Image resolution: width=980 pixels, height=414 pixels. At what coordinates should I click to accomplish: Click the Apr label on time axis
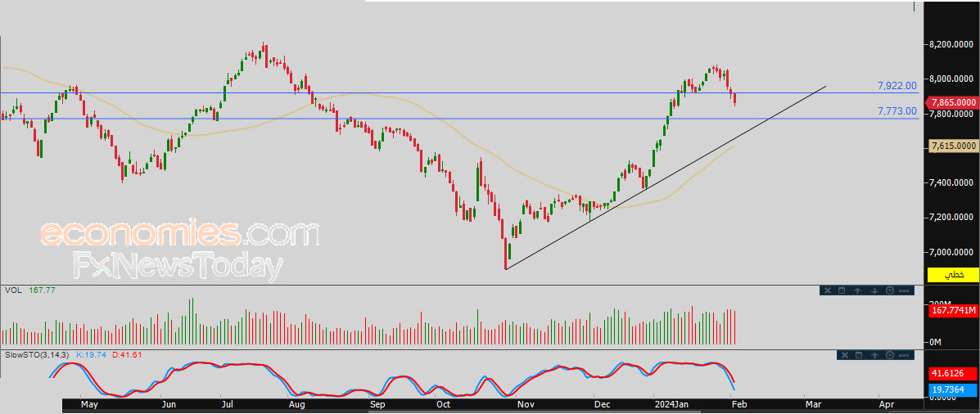coord(886,405)
